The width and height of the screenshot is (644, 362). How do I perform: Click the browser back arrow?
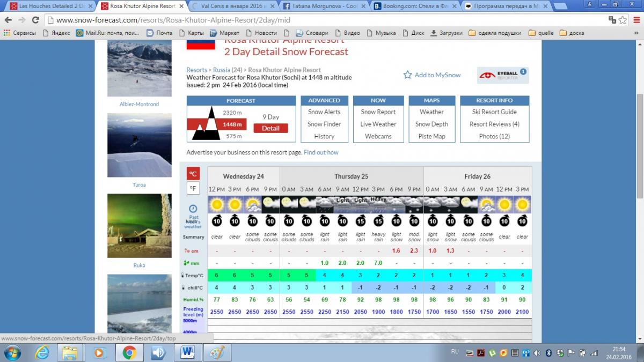[9, 20]
